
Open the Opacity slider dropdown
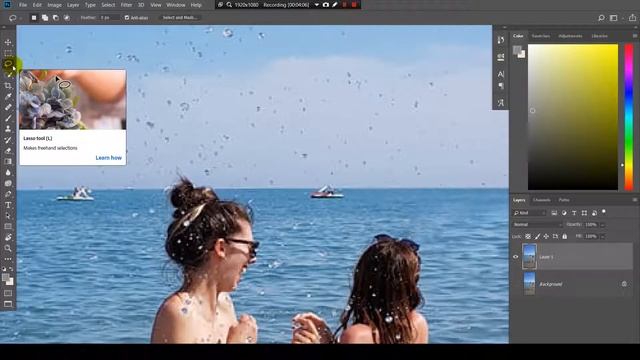pyautogui.click(x=602, y=224)
